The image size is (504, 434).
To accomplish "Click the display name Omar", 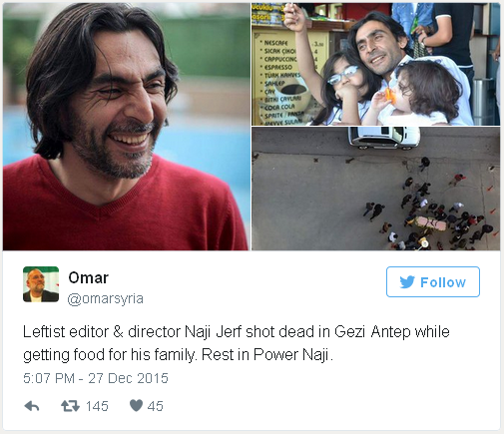I will (89, 277).
